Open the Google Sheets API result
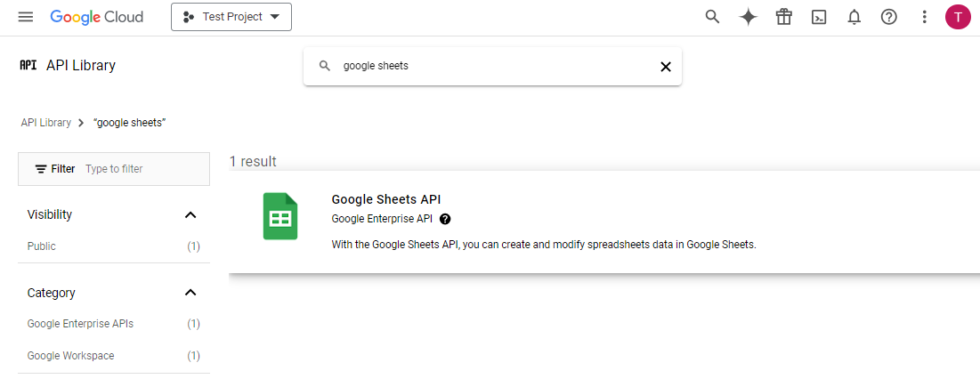980x379 pixels. coord(385,199)
